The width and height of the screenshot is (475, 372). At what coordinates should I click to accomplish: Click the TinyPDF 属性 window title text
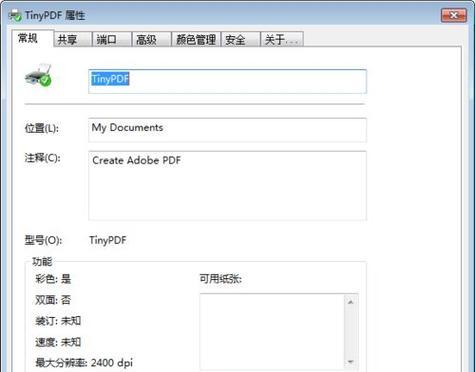[x=55, y=15]
